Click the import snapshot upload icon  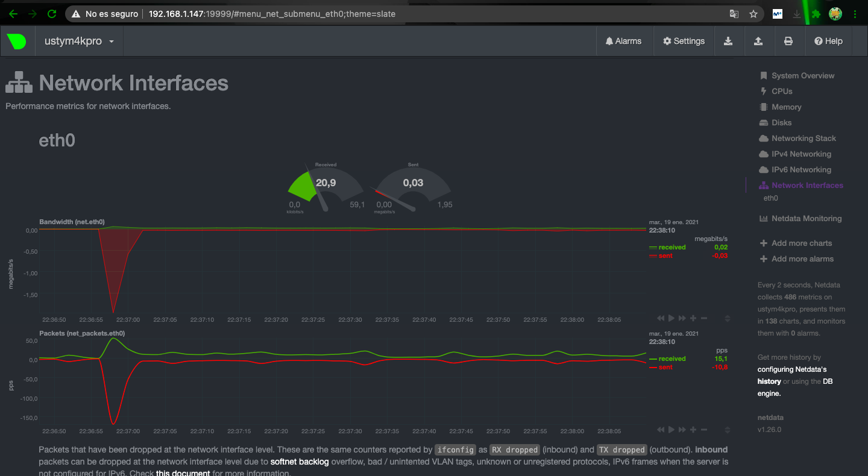[758, 42]
